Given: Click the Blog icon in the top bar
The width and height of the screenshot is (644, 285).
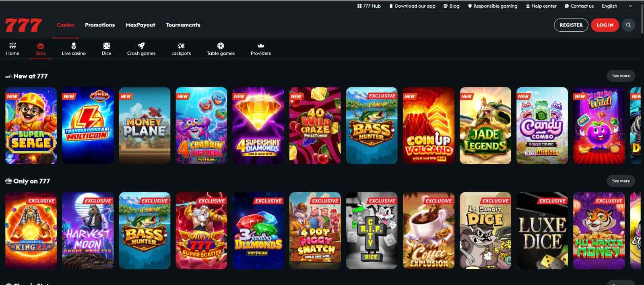Looking at the screenshot, I should 446,6.
